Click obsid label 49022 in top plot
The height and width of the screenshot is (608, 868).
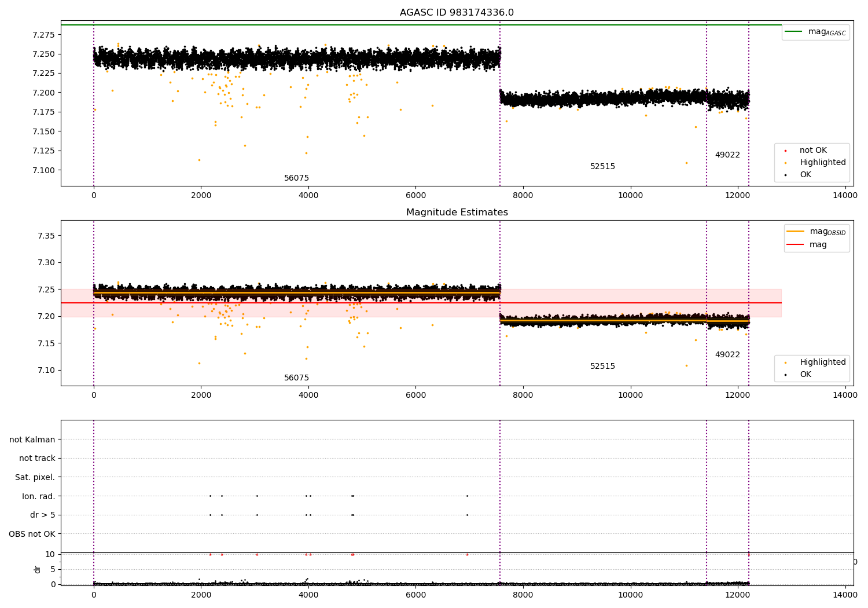(x=727, y=155)
